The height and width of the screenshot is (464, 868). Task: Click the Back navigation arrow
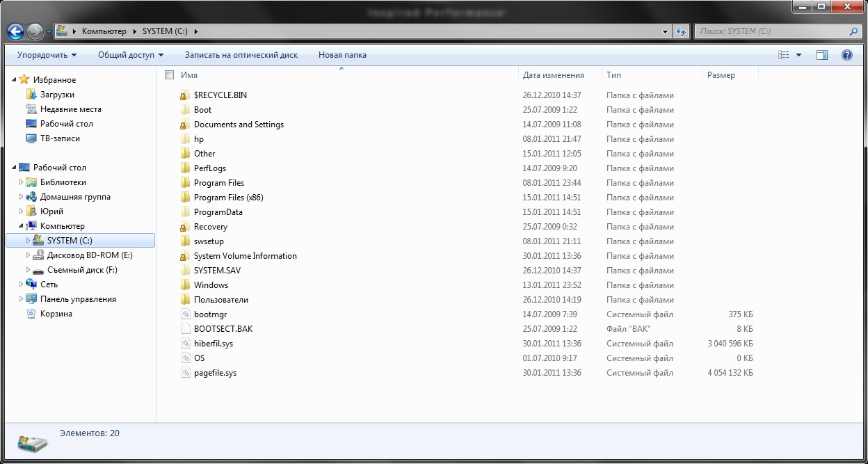[x=15, y=31]
